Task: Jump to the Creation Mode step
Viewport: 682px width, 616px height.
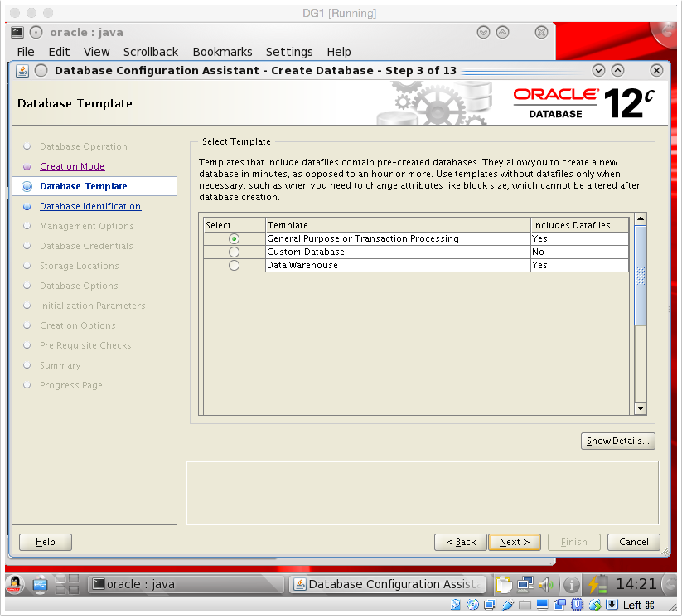Action: (72, 166)
